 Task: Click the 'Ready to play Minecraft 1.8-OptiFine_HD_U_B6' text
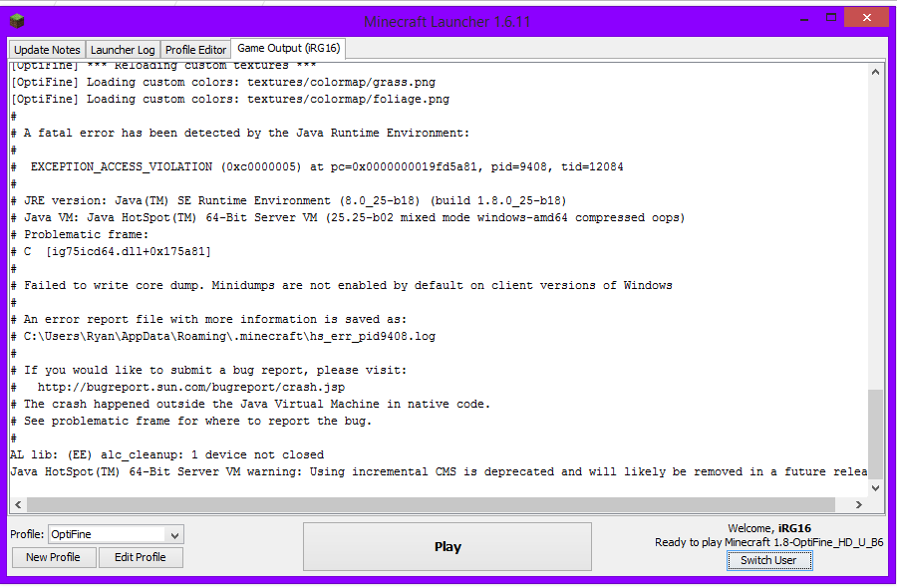coord(768,542)
